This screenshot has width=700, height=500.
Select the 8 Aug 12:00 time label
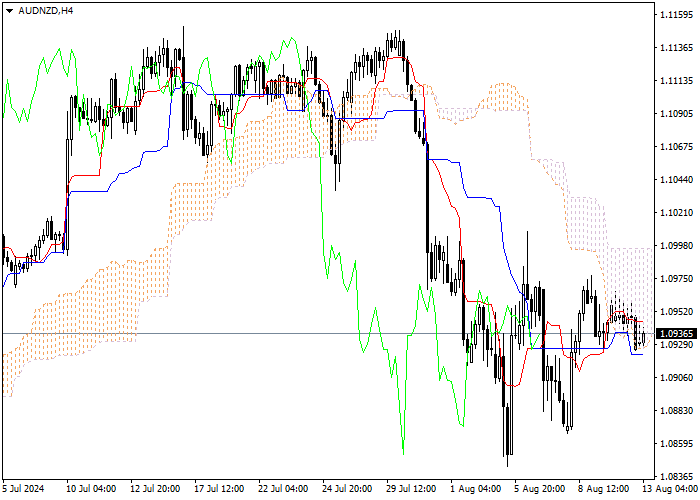(x=604, y=489)
